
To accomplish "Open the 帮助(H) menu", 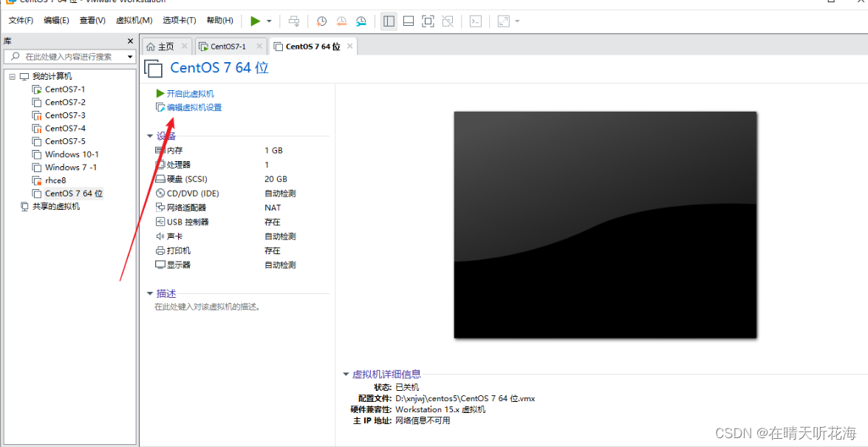I will coord(219,21).
